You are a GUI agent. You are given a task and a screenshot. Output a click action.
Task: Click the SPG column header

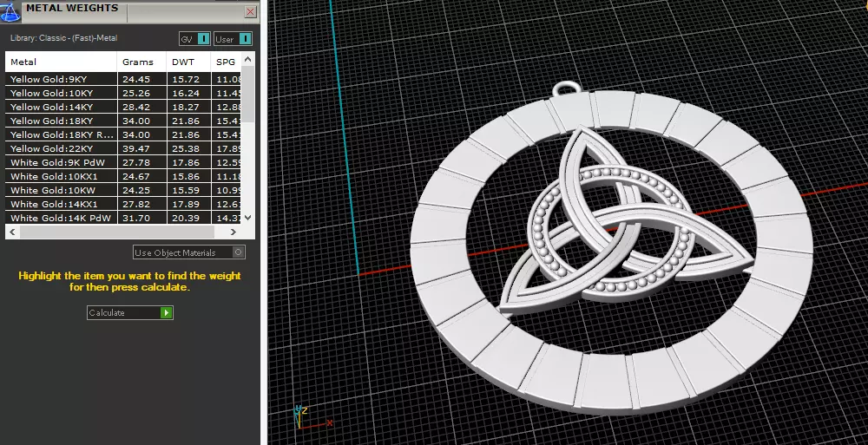coord(227,62)
